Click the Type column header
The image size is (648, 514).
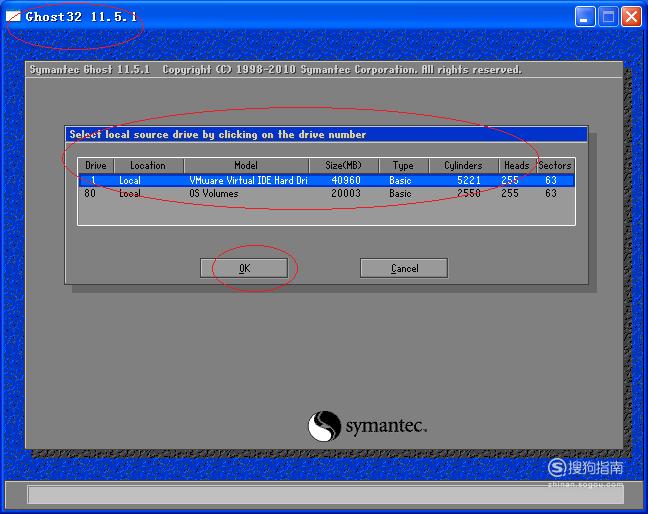403,165
